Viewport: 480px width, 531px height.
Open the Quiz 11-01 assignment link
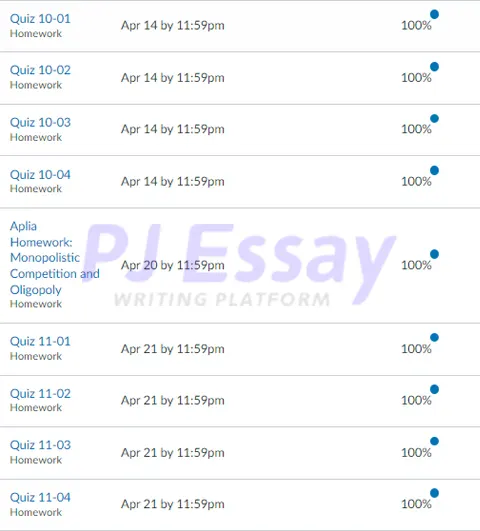pos(40,341)
